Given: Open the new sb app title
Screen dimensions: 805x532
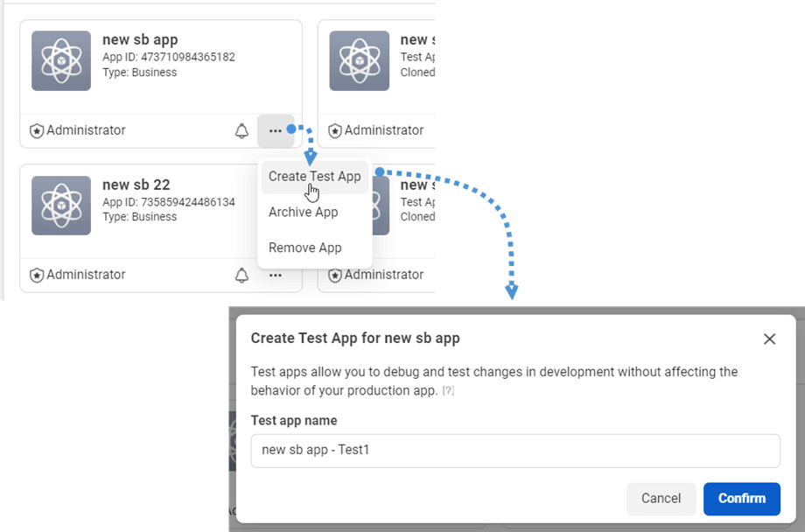Looking at the screenshot, I should click(140, 39).
